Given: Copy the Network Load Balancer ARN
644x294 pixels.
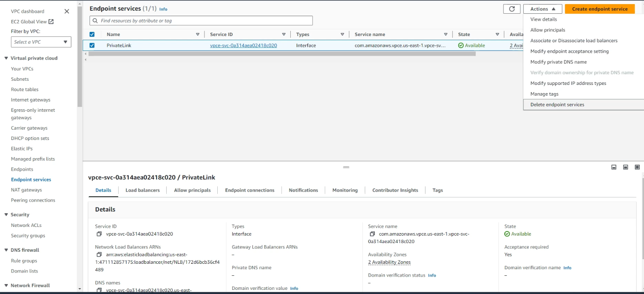Looking at the screenshot, I should tap(99, 255).
